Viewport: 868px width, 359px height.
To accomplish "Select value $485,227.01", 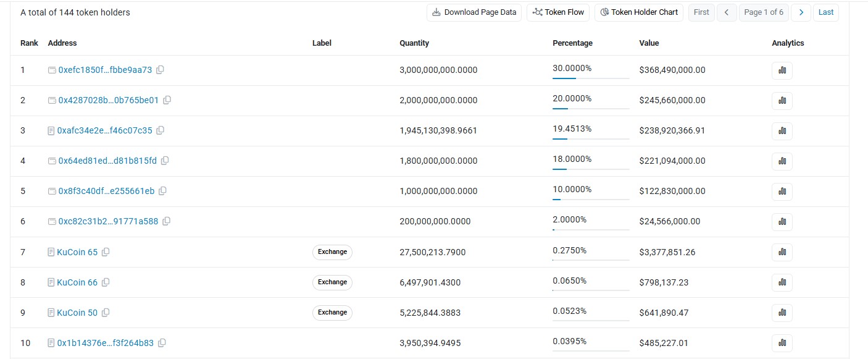I will coord(664,343).
